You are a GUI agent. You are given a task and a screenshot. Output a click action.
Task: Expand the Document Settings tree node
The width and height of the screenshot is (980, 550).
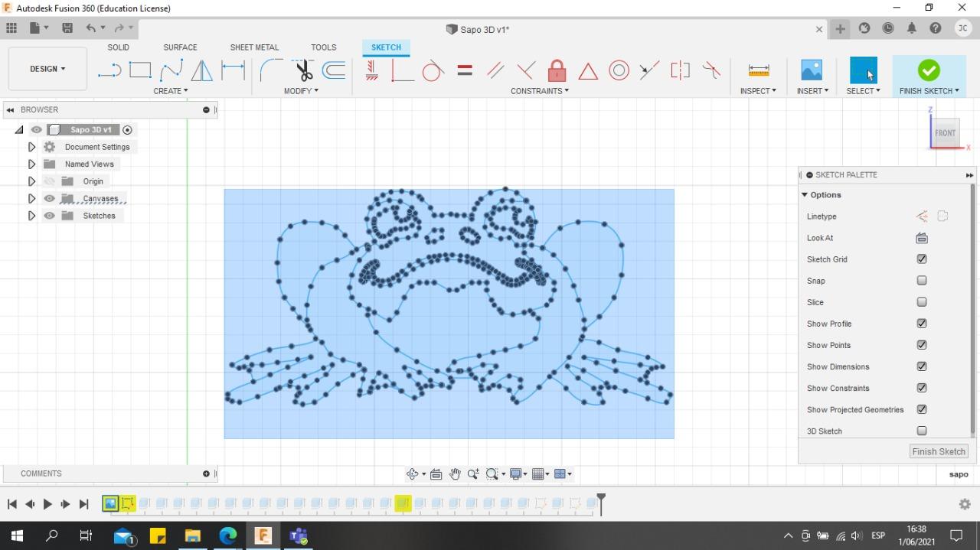pyautogui.click(x=31, y=147)
